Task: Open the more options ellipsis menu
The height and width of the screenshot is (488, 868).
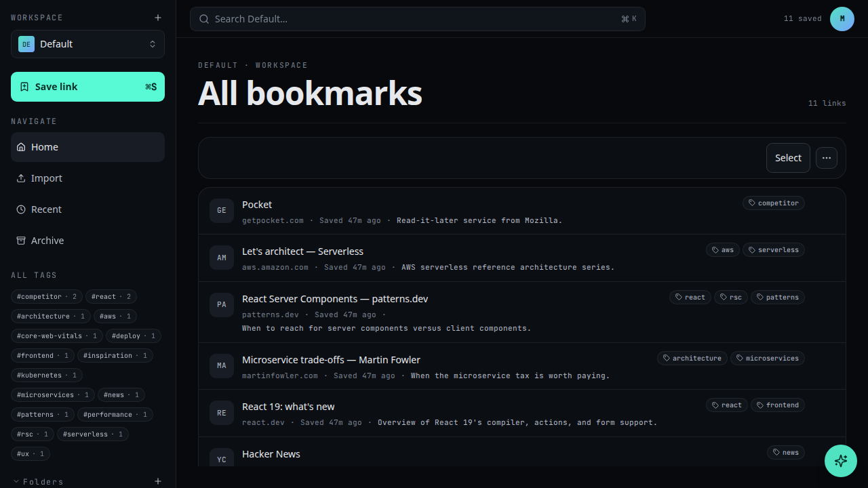Action: coord(827,158)
